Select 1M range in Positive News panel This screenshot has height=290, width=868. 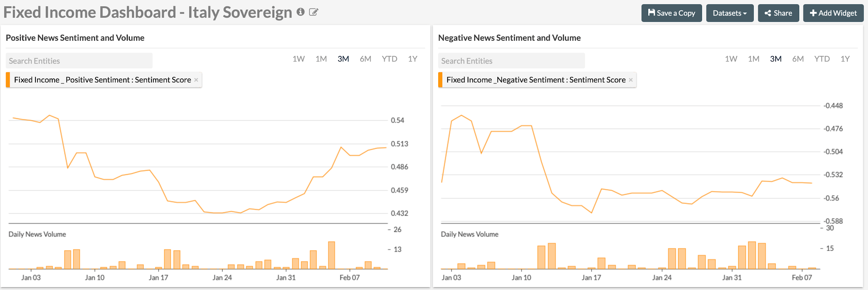click(x=321, y=59)
